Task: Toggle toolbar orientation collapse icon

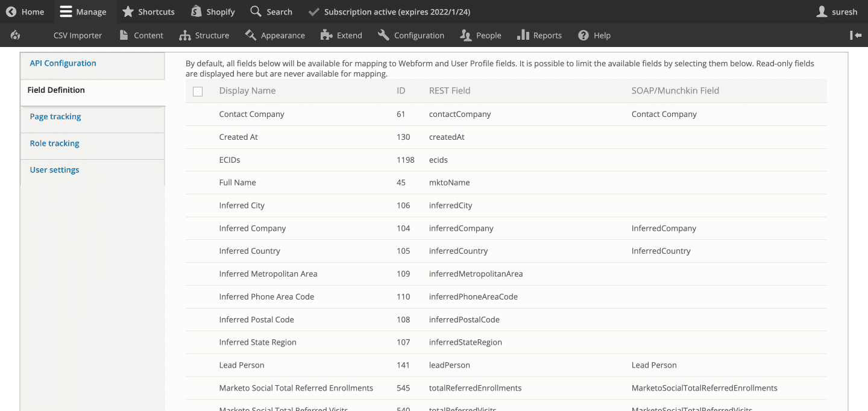Action: (x=855, y=36)
